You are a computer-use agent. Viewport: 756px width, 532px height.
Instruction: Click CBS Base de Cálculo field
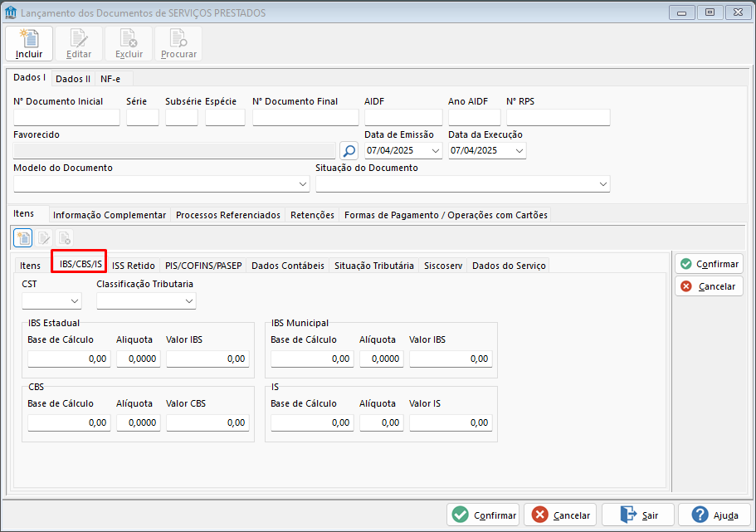pyautogui.click(x=69, y=422)
